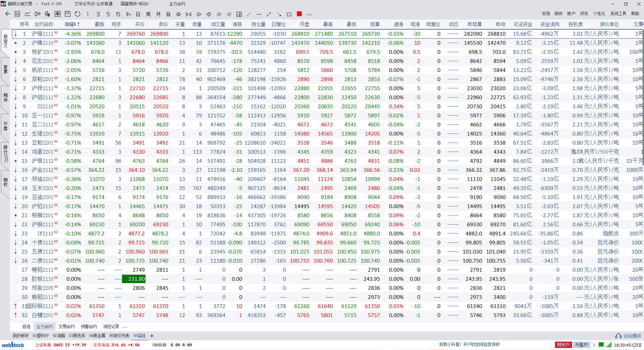
Task: Click the back arrow toolbar icon
Action: pyautogui.click(x=7, y=14)
